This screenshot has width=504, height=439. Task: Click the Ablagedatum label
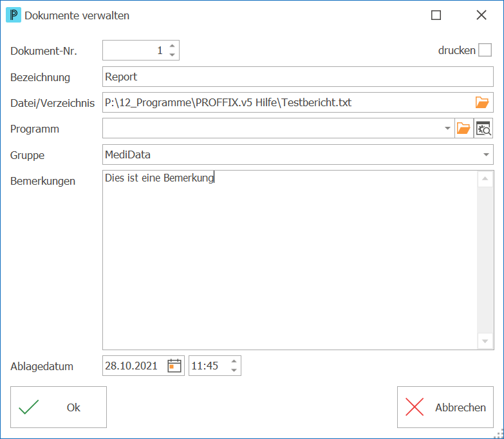[x=42, y=366]
